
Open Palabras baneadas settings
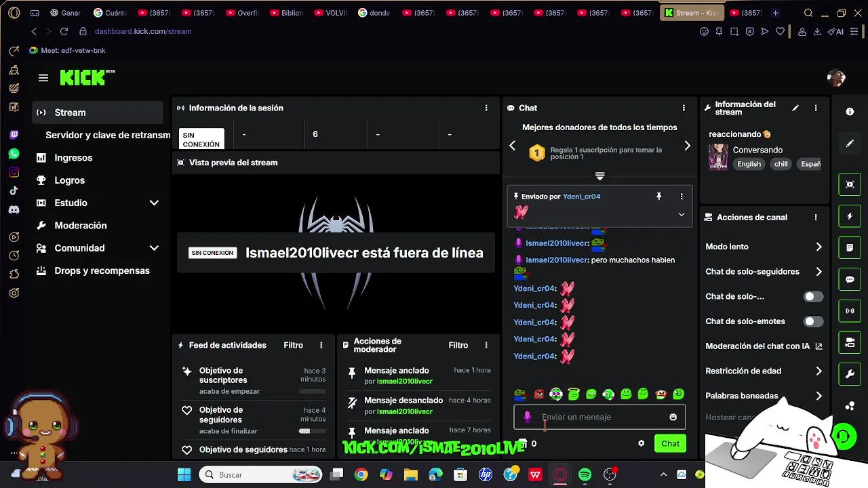click(764, 396)
